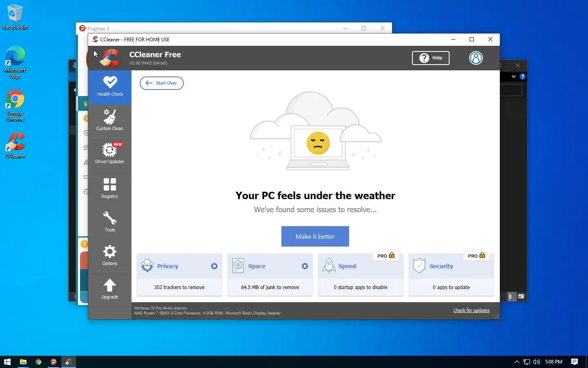
Task: Click '0 startup apps to disable' text
Action: 361,287
